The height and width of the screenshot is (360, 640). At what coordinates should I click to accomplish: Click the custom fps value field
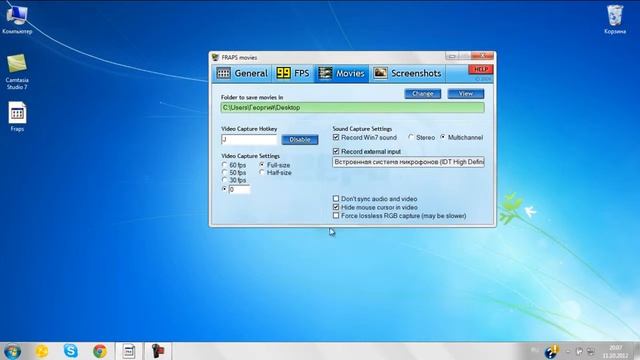[239, 189]
